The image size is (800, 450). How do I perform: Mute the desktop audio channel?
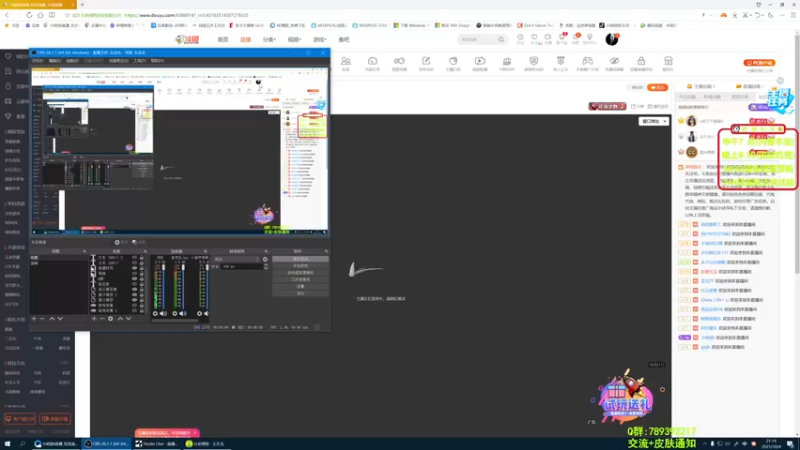163,314
